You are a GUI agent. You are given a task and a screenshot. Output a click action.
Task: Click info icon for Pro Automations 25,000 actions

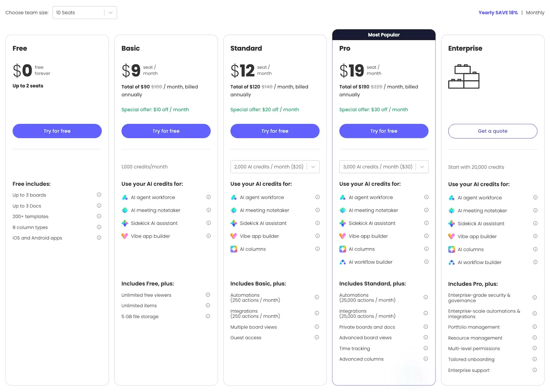[x=426, y=297]
